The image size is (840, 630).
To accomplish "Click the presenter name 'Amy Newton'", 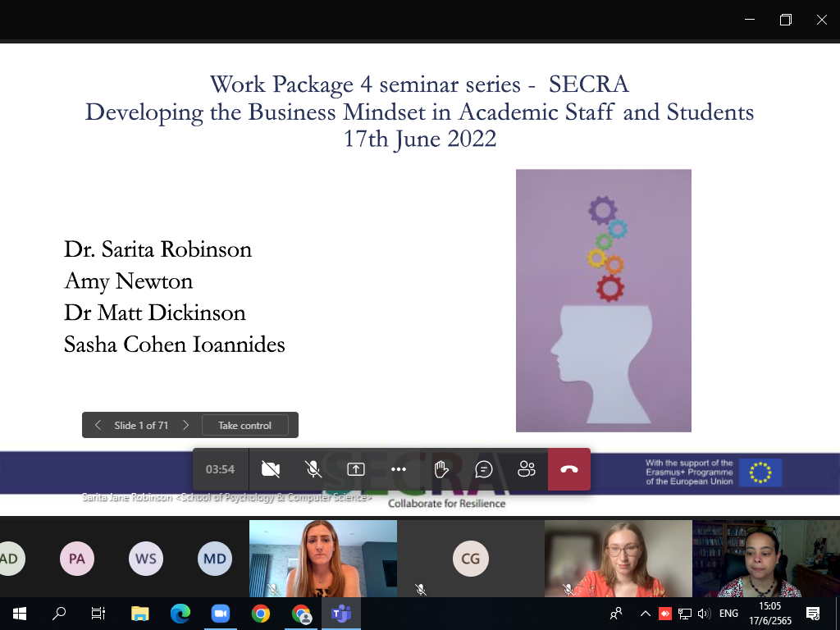I will pos(129,281).
